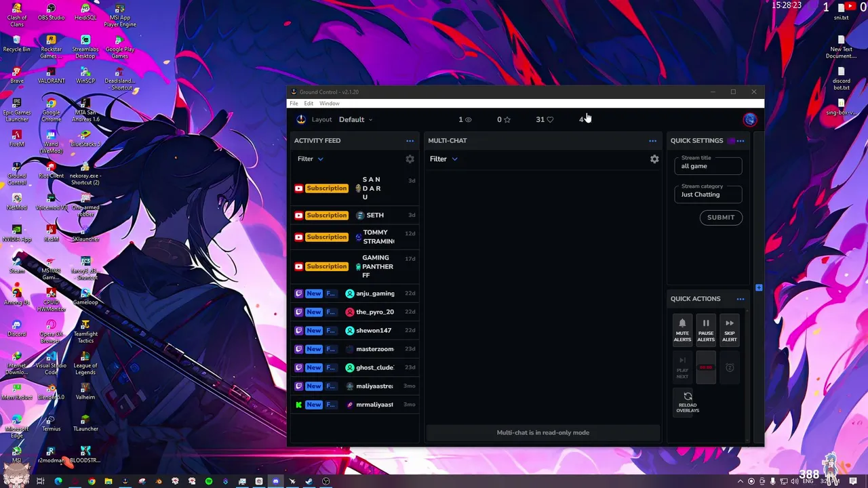Select the Recycle Bin icon

(x=17, y=44)
